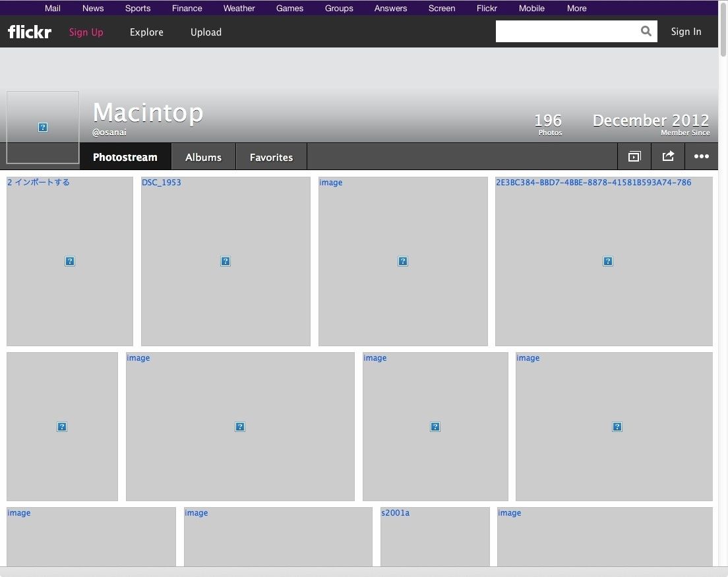
Task: Click Sign In
Action: [686, 32]
